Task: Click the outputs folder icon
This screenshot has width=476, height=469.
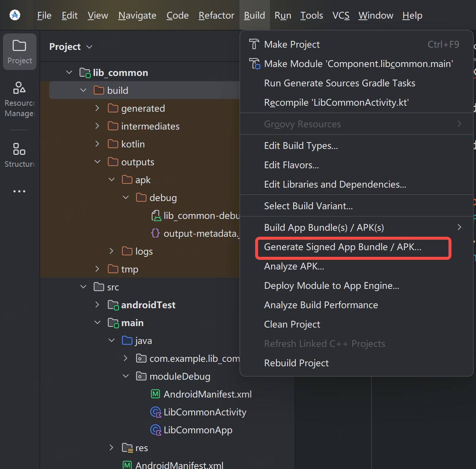Action: [113, 162]
